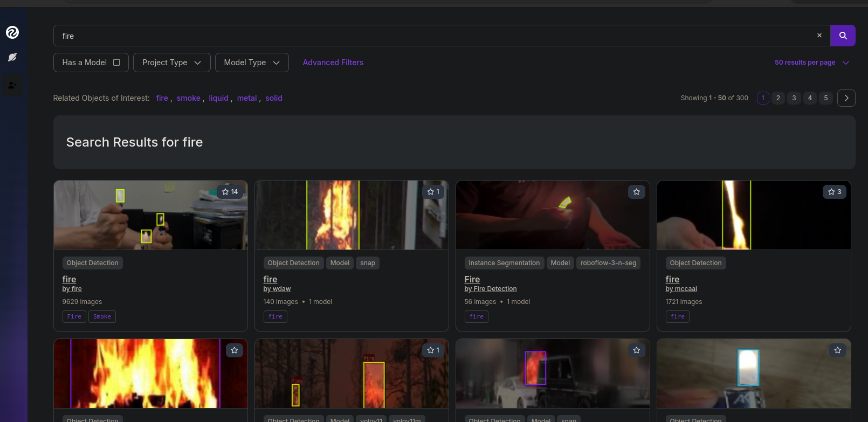Open 'fire' title in 9629 images card
This screenshot has width=868, height=422.
click(69, 279)
